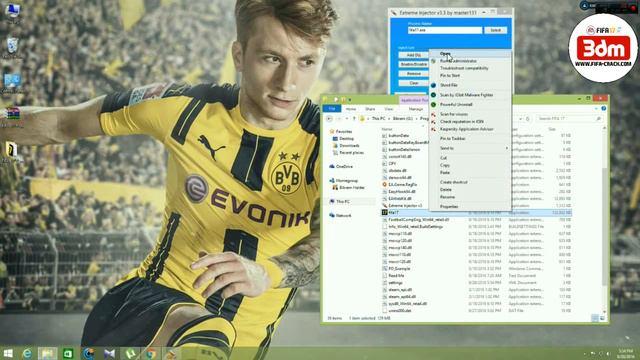The height and width of the screenshot is (360, 640).
Task: Open the View ribbon tab
Action: click(389, 109)
